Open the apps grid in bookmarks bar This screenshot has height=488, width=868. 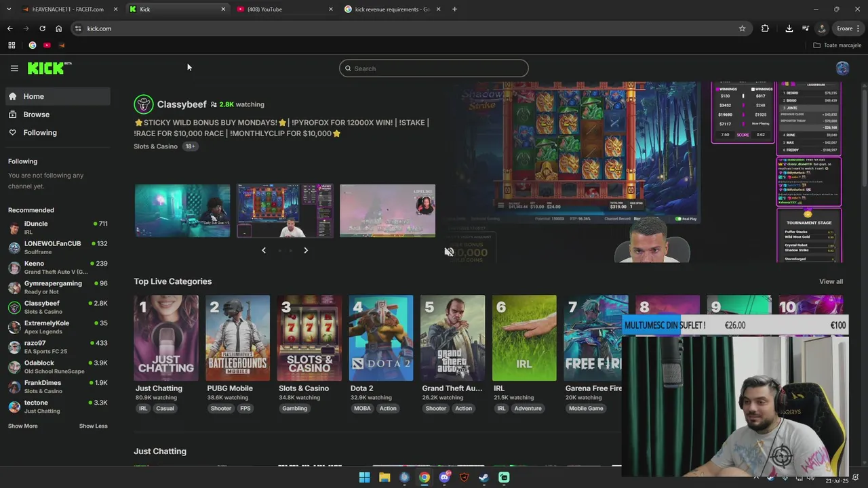[x=12, y=45]
